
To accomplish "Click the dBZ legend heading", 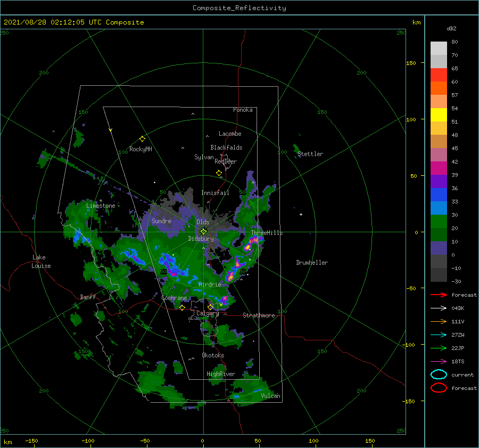I will click(451, 28).
